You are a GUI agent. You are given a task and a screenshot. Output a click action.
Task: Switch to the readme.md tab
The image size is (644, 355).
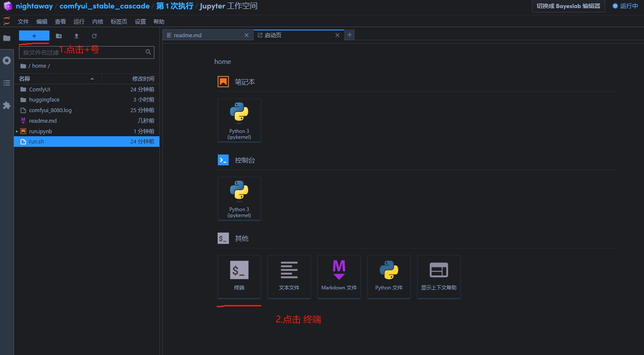[208, 35]
